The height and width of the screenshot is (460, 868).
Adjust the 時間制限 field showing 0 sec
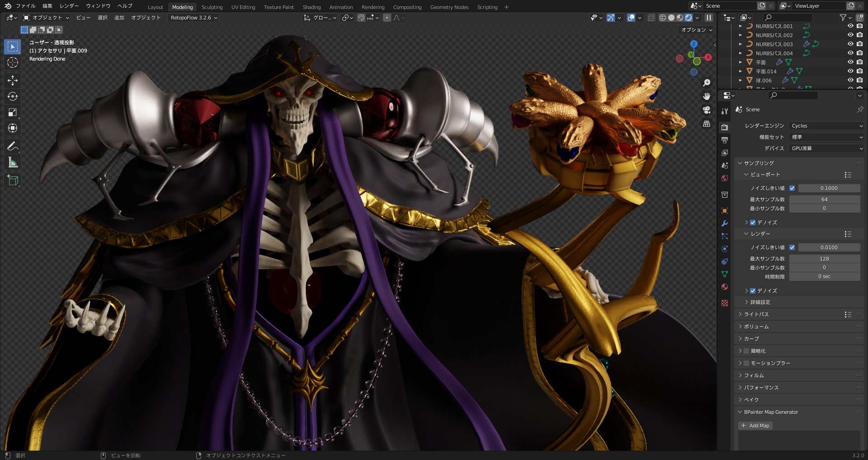click(825, 276)
